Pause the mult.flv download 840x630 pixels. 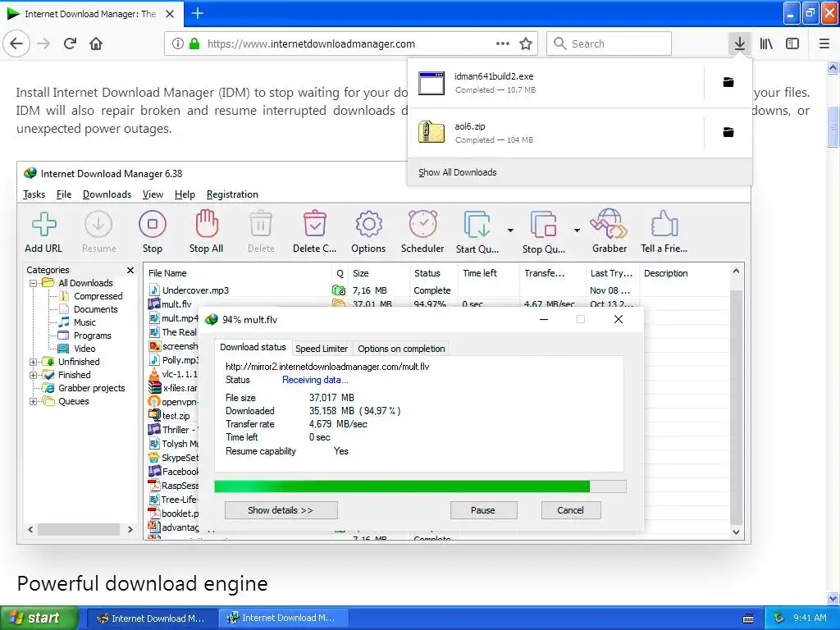coord(483,510)
